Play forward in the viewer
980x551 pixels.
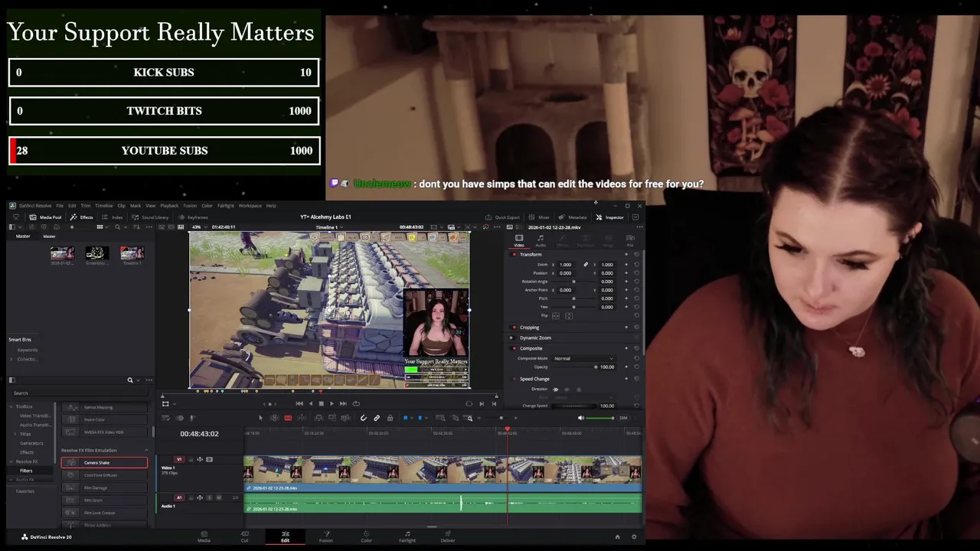click(332, 403)
